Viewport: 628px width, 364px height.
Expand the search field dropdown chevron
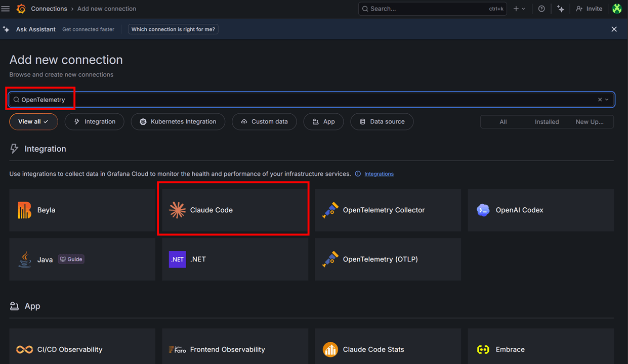607,100
